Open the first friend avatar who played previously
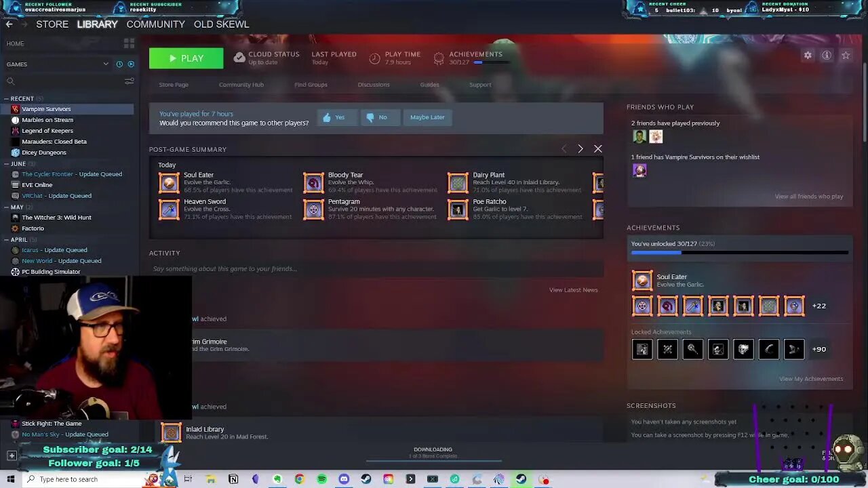868x488 pixels. 639,136
